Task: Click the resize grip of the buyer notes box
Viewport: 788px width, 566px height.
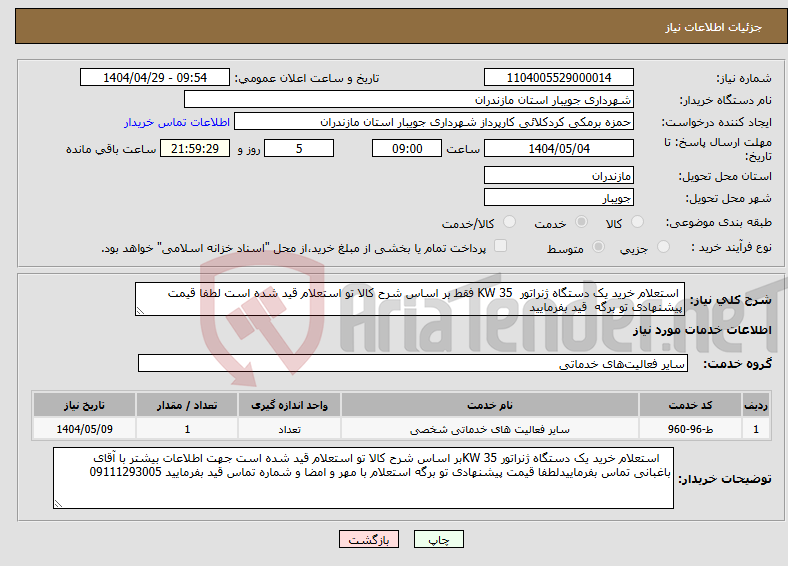Action: pyautogui.click(x=58, y=504)
